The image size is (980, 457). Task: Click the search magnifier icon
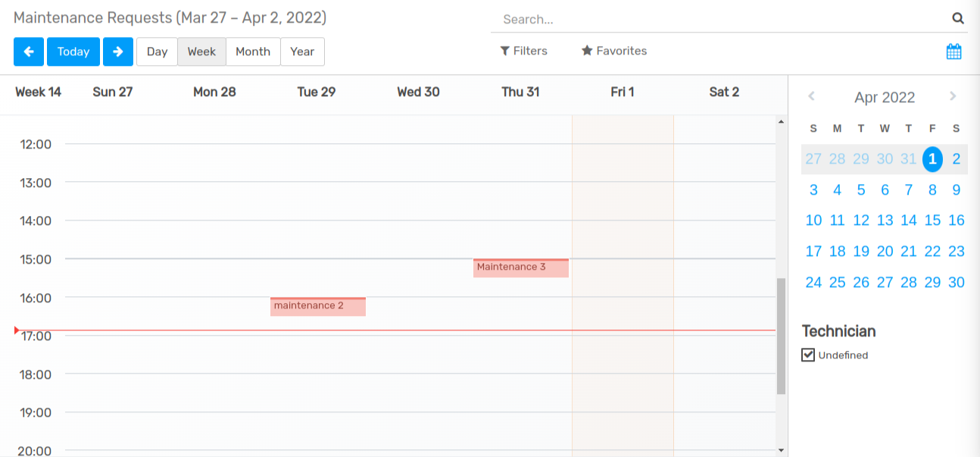coord(958,19)
